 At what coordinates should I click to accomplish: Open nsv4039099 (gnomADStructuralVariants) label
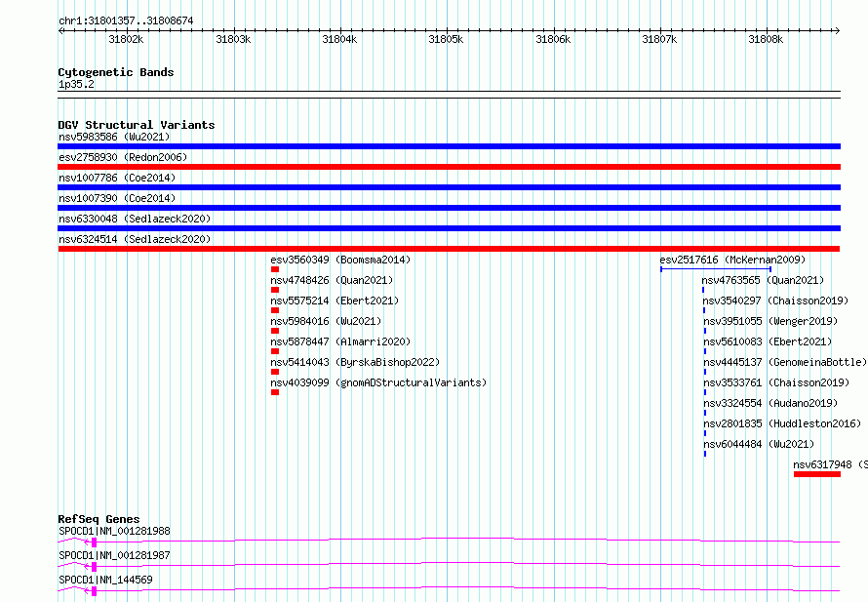[x=378, y=382]
